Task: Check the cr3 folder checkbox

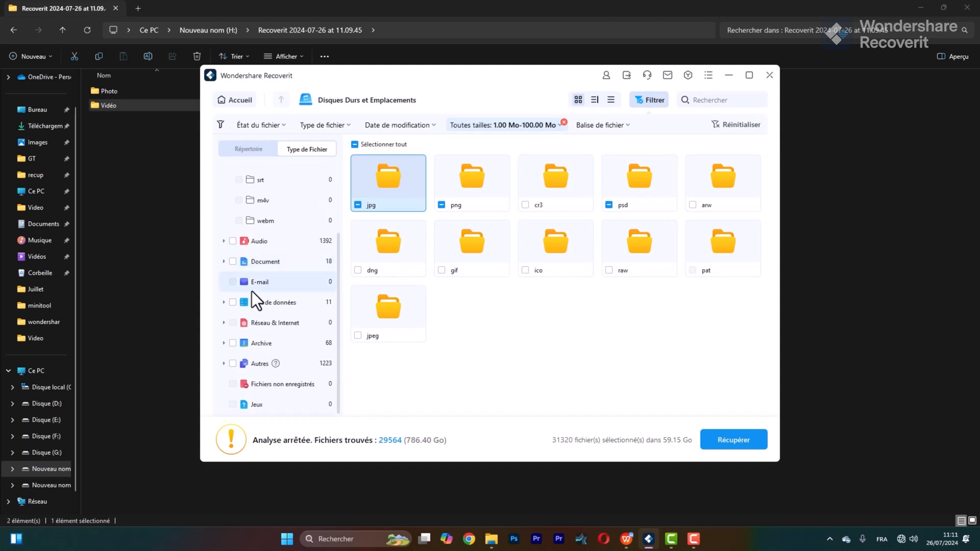Action: [x=525, y=205]
